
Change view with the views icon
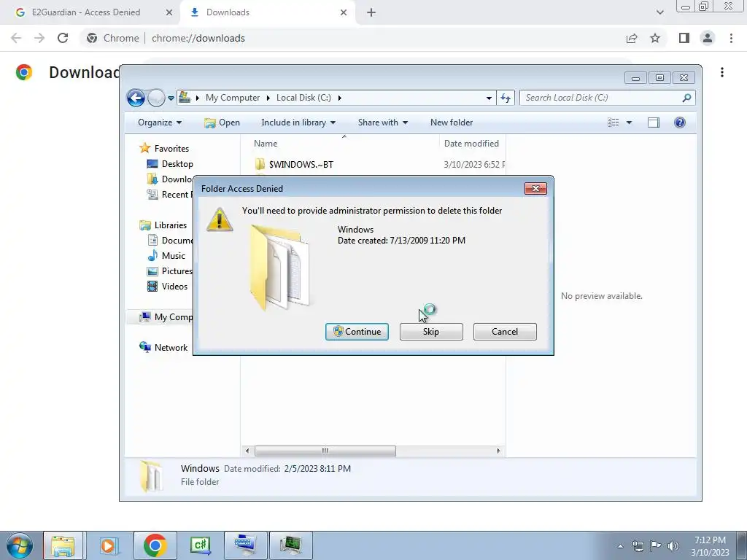pyautogui.click(x=613, y=122)
